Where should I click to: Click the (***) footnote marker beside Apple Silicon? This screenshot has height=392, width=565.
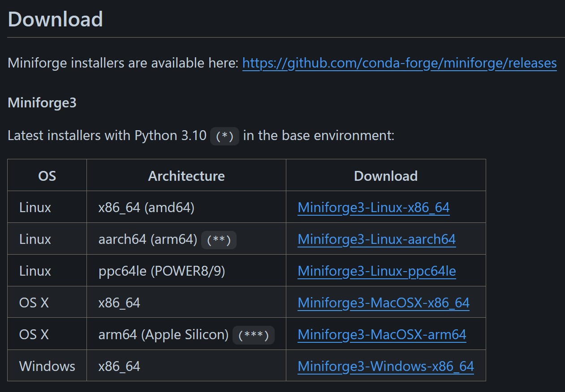coord(253,335)
